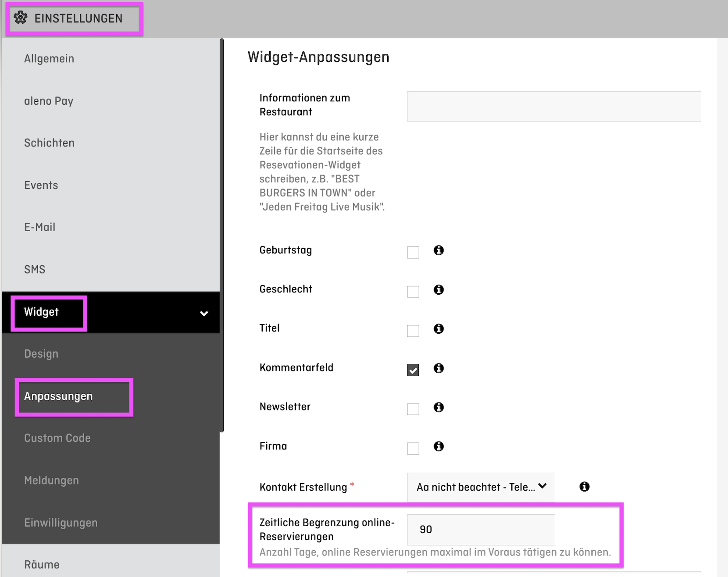Click info icon for Kontakt Erstellung
Viewport: 728px width, 577px height.
pyautogui.click(x=584, y=486)
